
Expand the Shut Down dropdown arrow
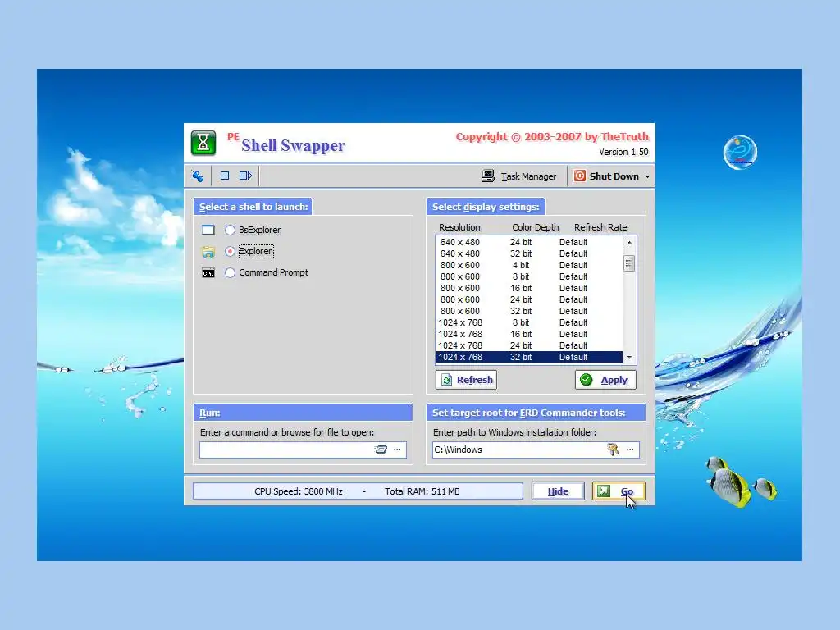[647, 176]
